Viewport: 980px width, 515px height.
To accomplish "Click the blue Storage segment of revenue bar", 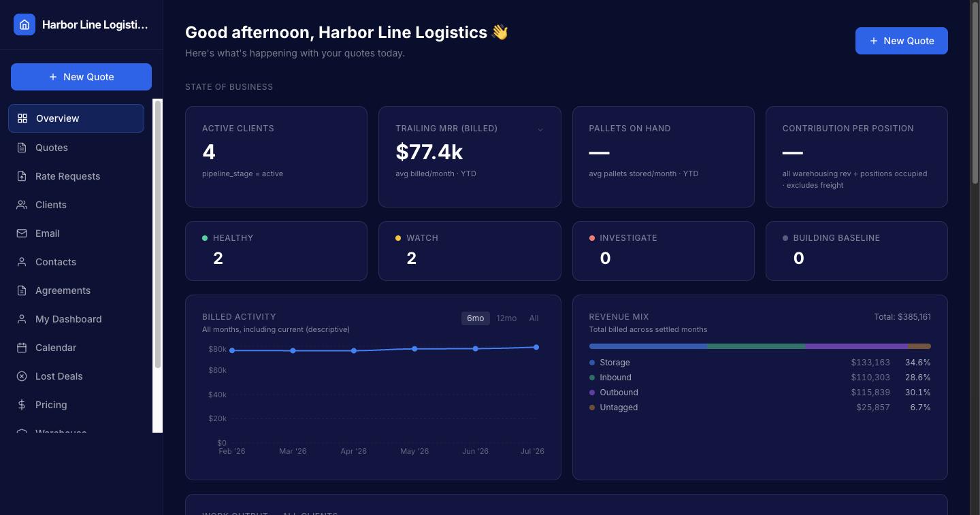I will click(648, 346).
